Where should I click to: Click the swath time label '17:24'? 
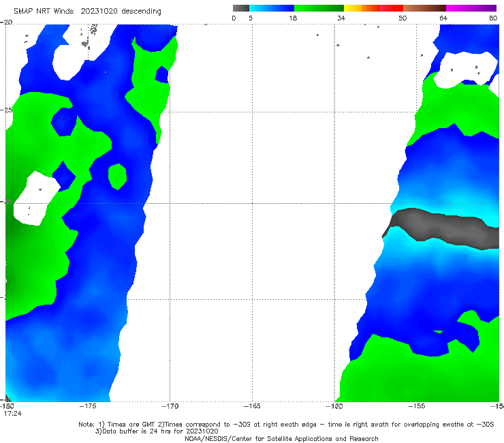pos(13,414)
